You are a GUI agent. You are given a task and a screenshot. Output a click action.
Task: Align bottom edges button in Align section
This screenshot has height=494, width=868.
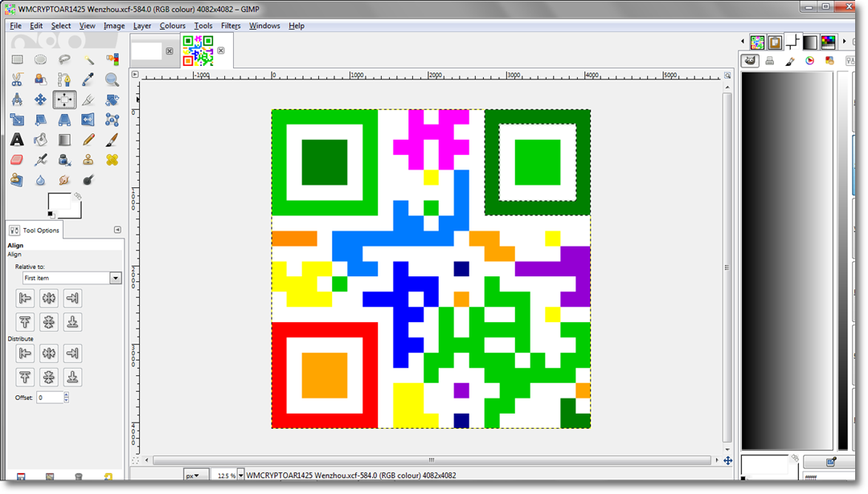pos(72,322)
